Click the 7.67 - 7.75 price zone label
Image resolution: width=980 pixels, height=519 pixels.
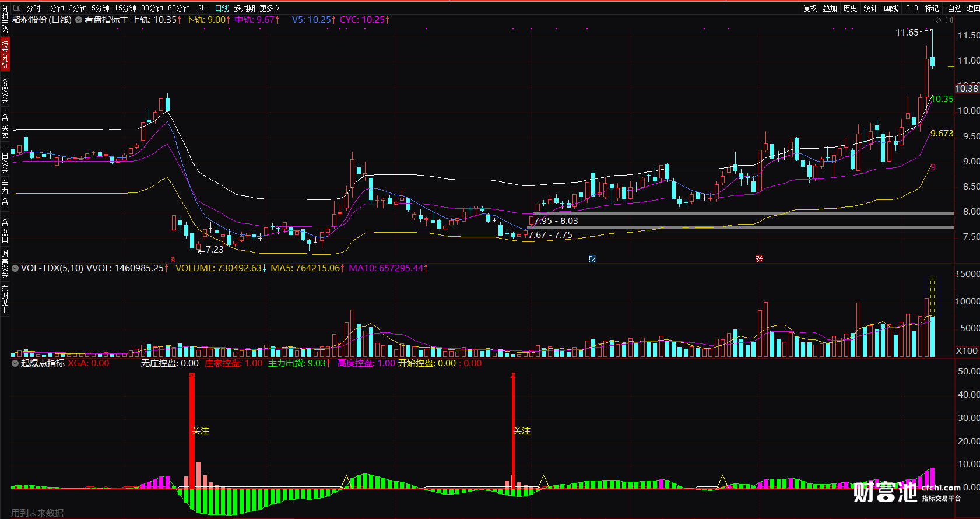550,235
